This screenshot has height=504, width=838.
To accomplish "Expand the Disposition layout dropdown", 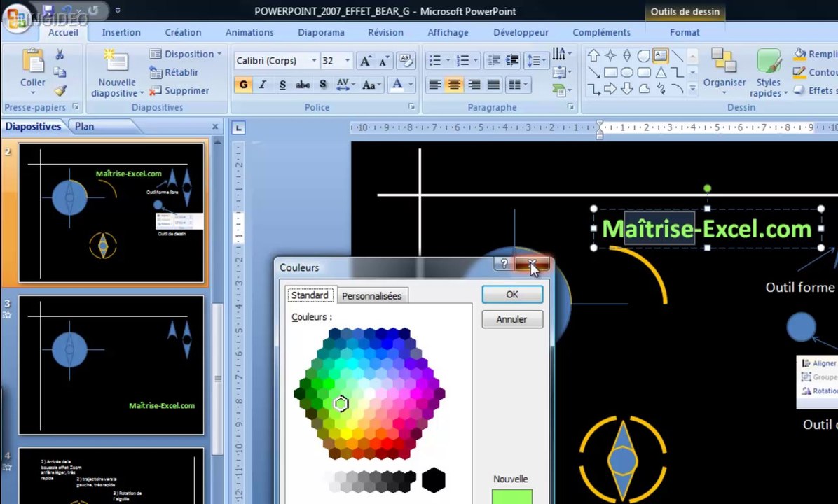I will pos(186,54).
